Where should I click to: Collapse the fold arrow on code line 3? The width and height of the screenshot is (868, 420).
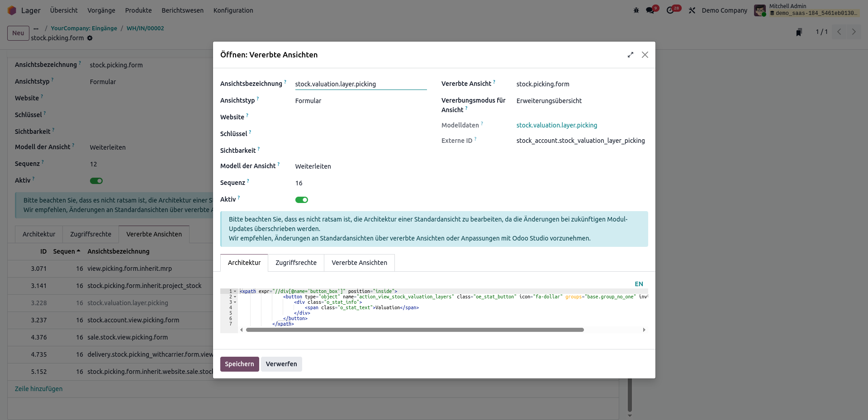tap(235, 302)
